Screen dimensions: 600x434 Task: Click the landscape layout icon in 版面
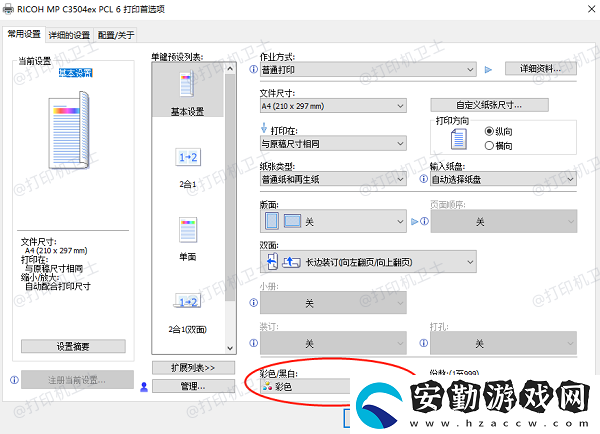pos(292,221)
